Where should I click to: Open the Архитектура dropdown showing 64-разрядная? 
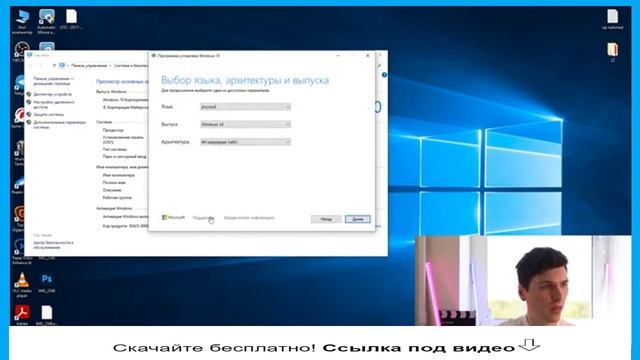[245, 142]
